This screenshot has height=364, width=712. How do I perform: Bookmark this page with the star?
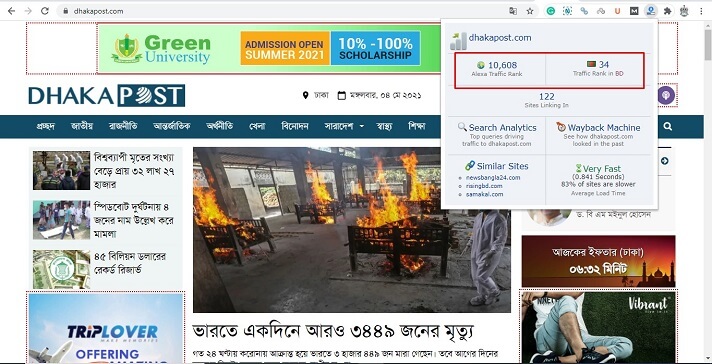[x=530, y=11]
